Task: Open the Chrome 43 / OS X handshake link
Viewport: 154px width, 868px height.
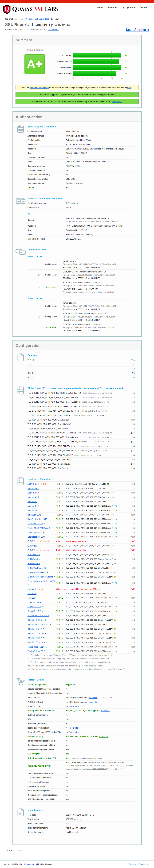Action: coord(36,524)
